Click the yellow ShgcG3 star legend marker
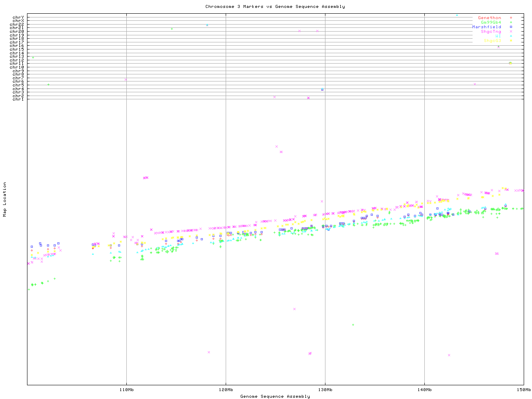This screenshot has width=532, height=399. (510, 41)
